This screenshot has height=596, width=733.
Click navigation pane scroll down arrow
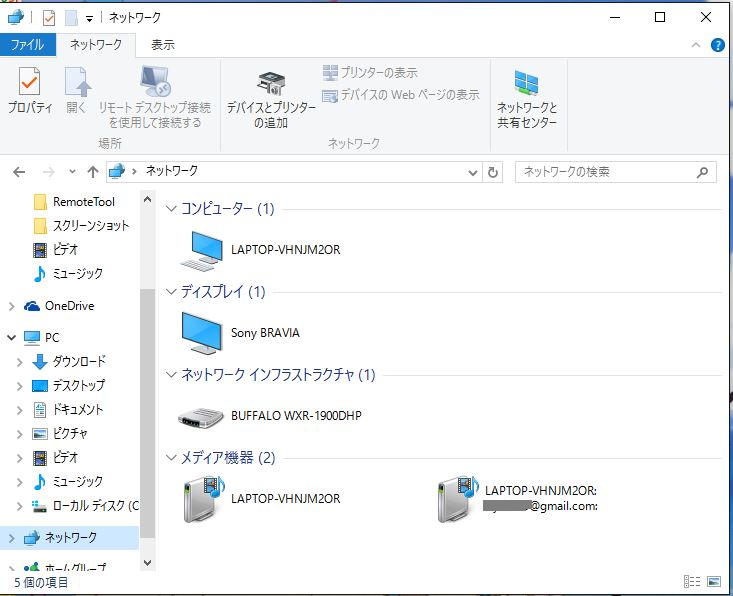(147, 562)
